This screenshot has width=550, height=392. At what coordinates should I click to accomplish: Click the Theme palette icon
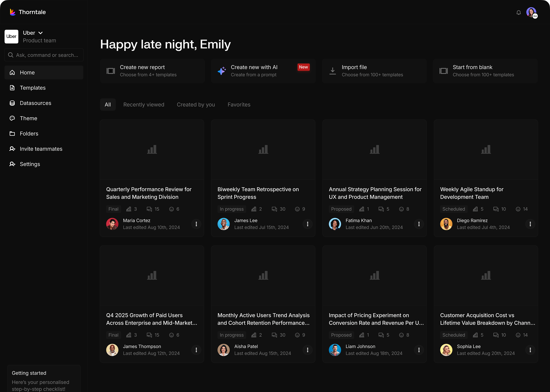[x=12, y=118]
